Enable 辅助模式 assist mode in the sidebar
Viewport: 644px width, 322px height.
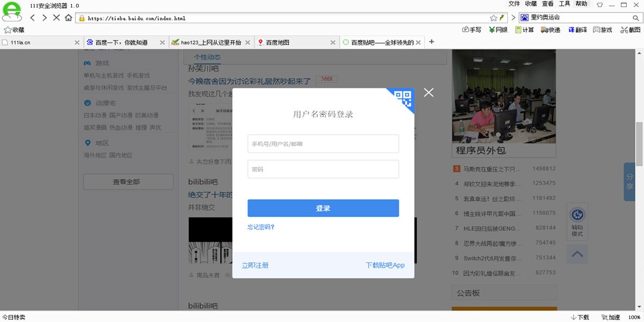577,220
